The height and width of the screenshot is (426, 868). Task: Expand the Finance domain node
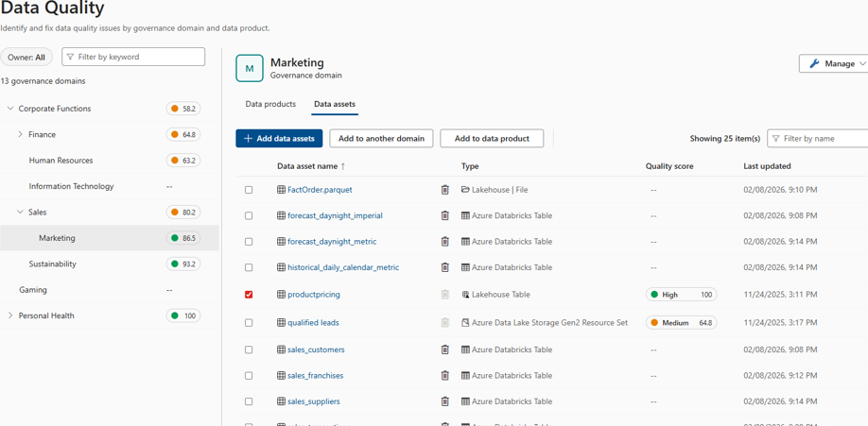coord(20,134)
